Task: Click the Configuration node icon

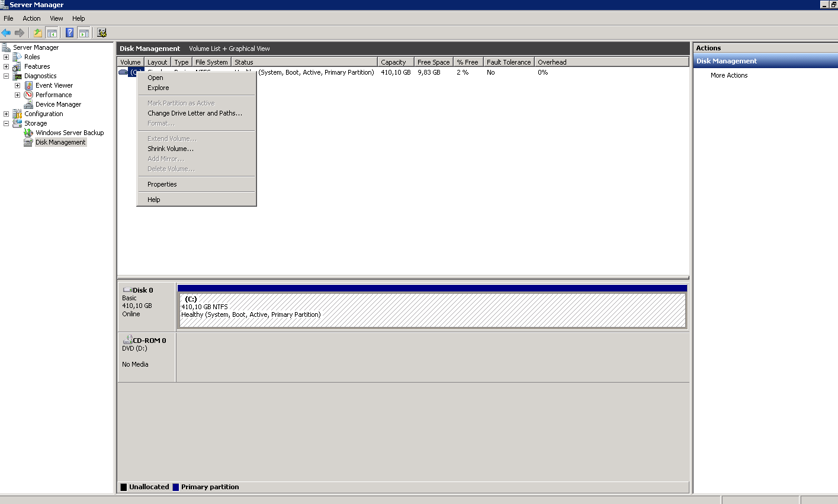Action: [17, 114]
